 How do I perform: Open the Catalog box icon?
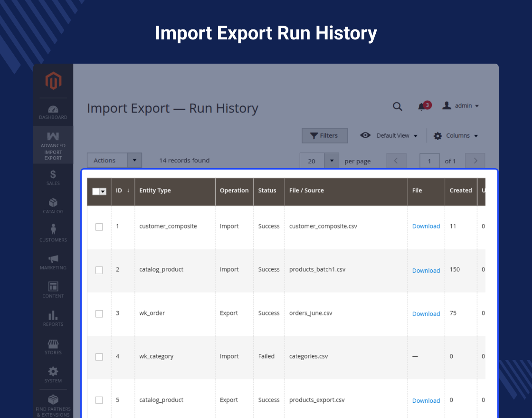53,202
